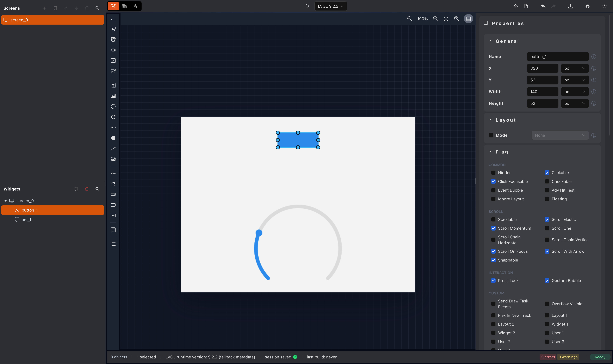
Task: Collapse the Layout section
Action: coord(491,120)
